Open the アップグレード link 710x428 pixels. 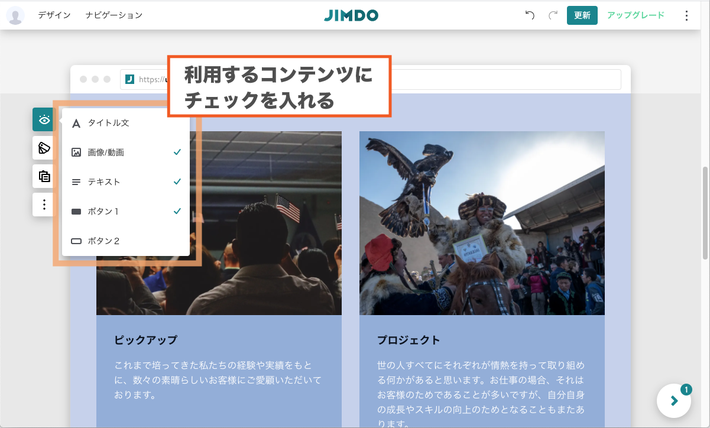click(x=635, y=15)
